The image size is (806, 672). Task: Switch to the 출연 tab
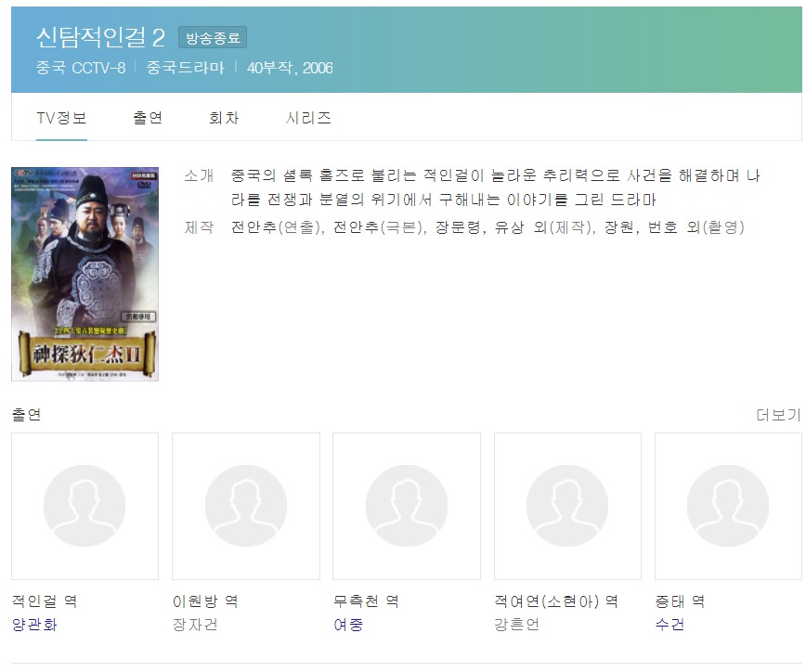point(148,118)
